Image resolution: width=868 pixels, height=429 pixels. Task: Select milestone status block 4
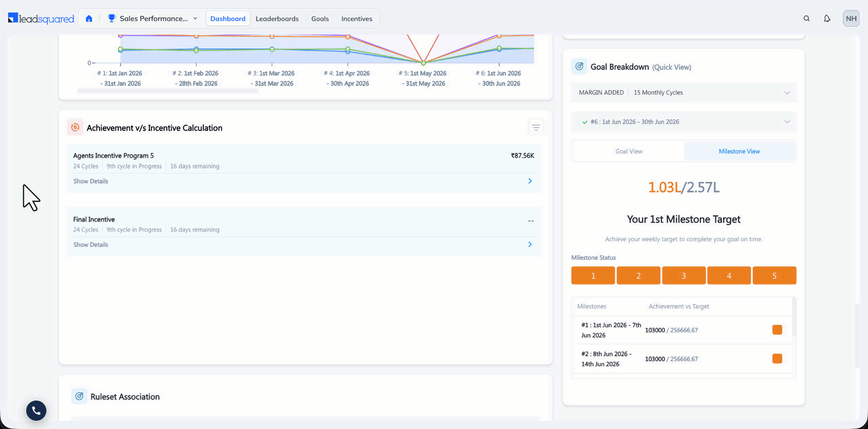click(x=729, y=276)
